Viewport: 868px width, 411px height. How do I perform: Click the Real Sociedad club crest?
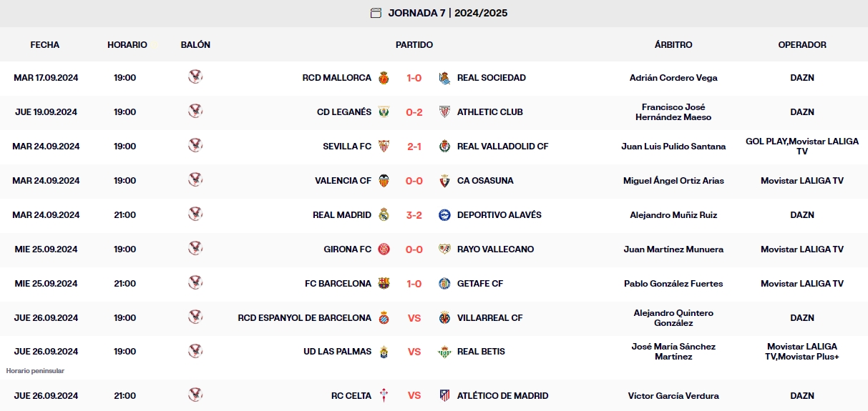point(444,78)
